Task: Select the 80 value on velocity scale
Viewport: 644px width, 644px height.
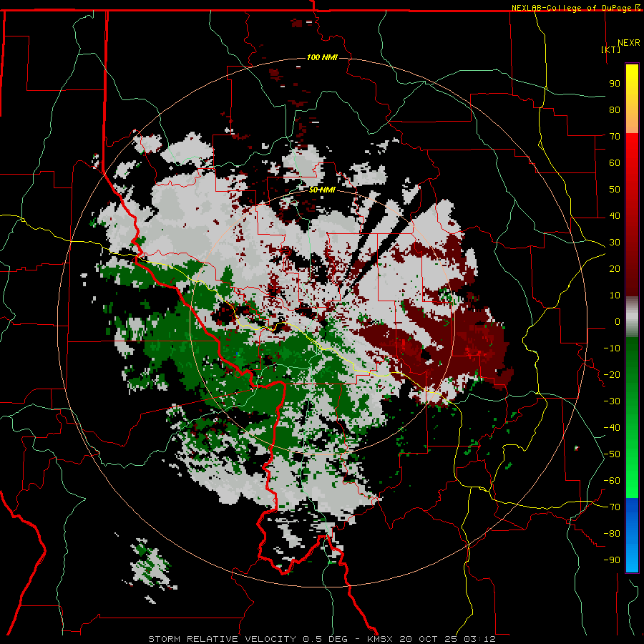Action: (615, 110)
